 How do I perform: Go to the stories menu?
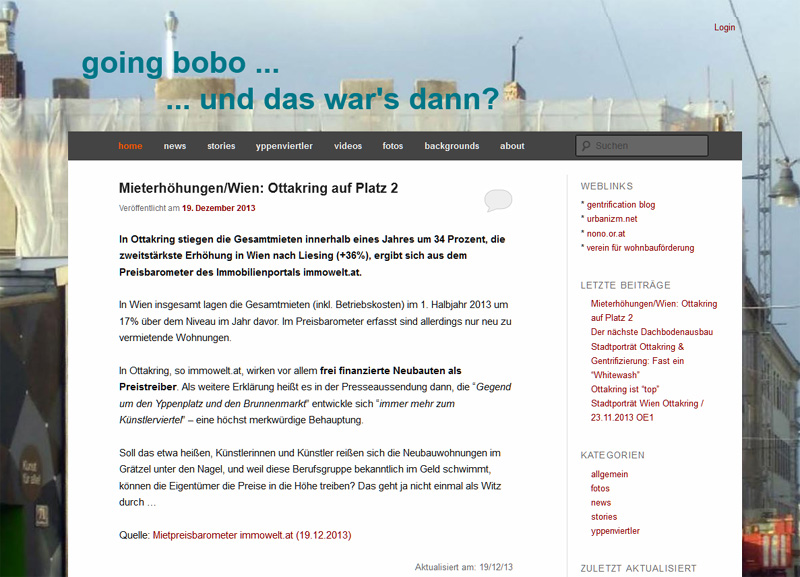click(x=221, y=146)
